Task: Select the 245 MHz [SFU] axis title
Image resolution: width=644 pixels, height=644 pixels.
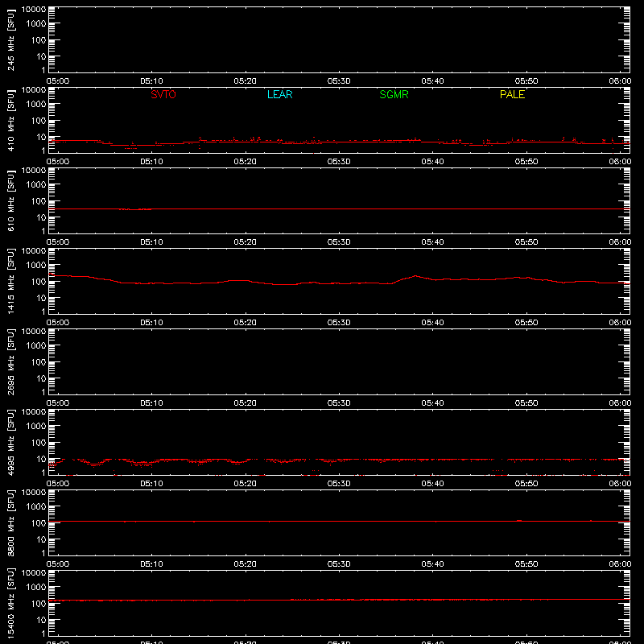Action: (10, 39)
